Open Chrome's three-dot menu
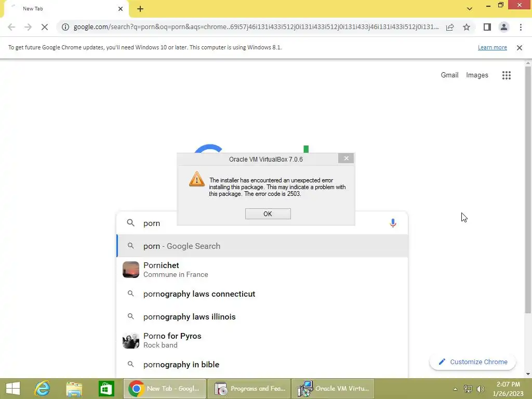Image resolution: width=532 pixels, height=399 pixels. 521,27
